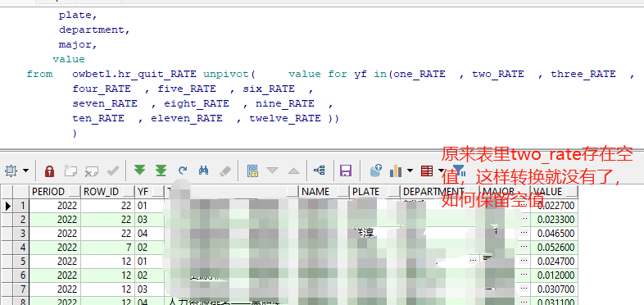The height and width of the screenshot is (305, 644).
Task: Fetch next page with single green arrow
Action: 140,170
